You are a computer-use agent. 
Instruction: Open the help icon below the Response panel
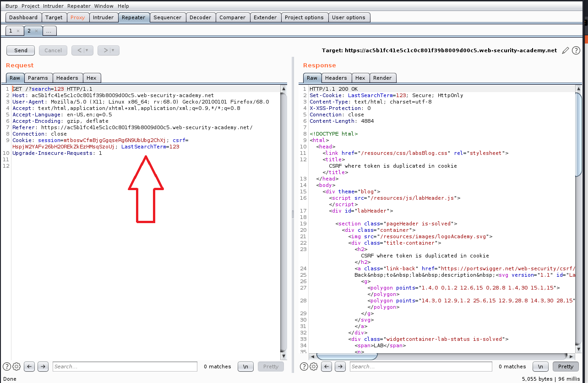(x=304, y=367)
